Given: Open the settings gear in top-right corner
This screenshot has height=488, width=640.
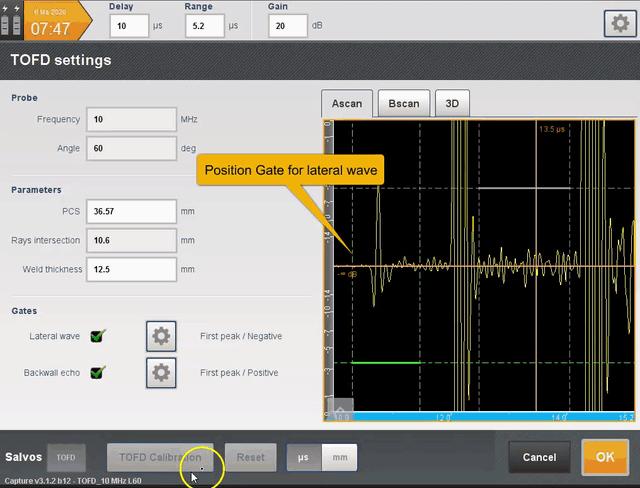Looking at the screenshot, I should click(x=620, y=24).
